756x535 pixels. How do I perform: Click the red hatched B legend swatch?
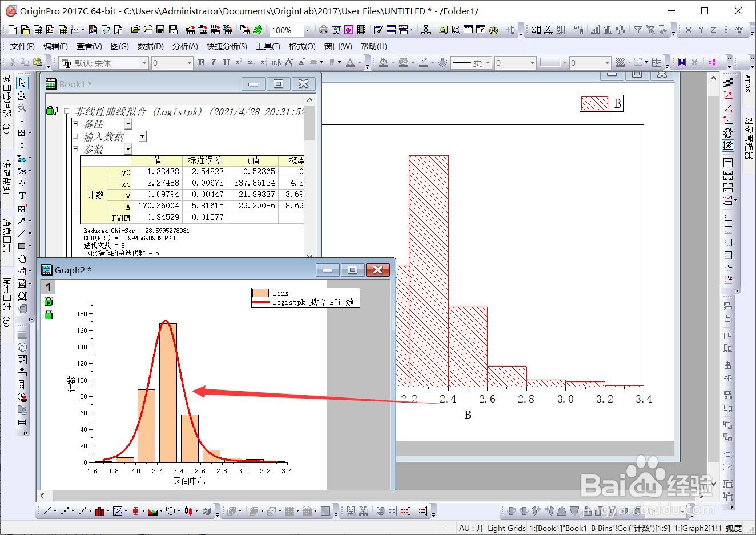coord(594,103)
